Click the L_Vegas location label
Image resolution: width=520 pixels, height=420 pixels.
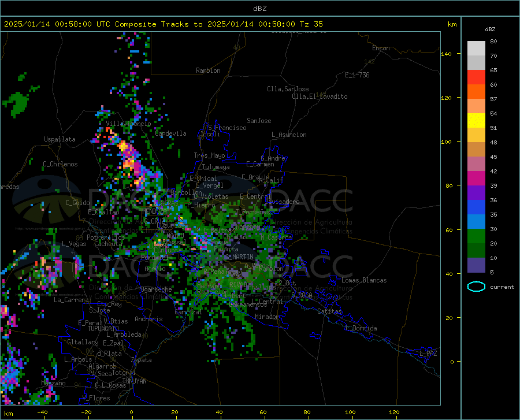pos(74,244)
